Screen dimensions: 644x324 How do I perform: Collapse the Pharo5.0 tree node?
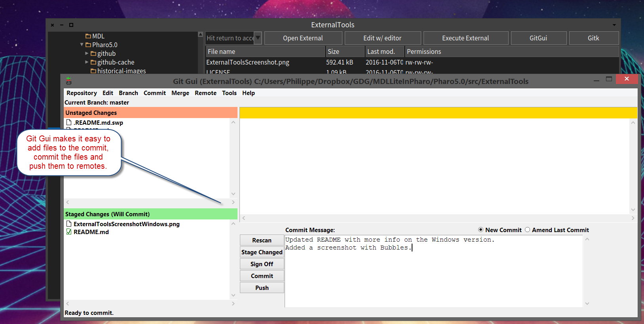click(82, 44)
